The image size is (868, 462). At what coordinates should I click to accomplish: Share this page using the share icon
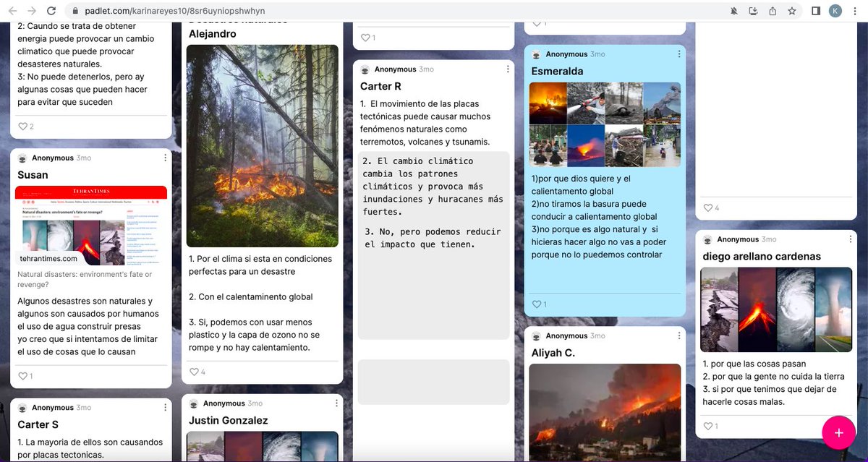click(773, 11)
